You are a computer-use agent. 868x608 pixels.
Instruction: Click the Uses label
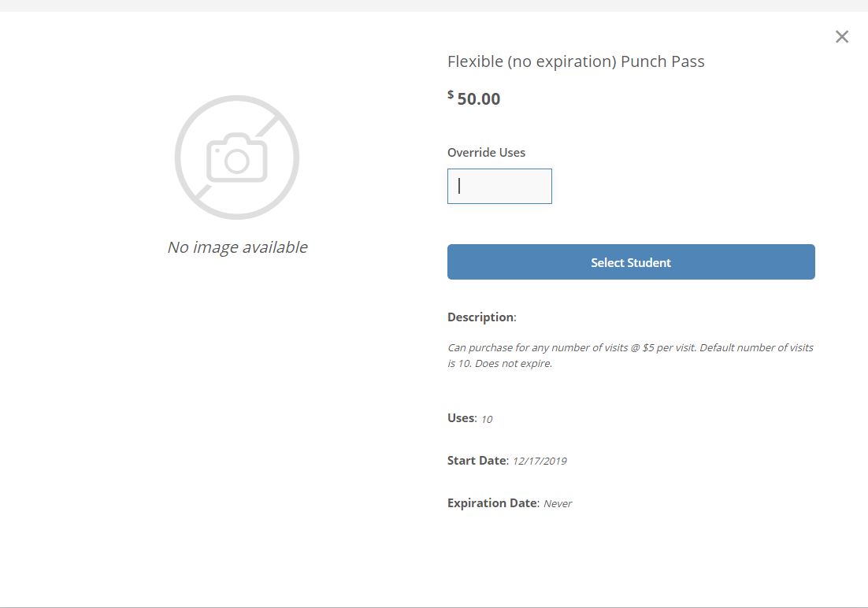point(462,418)
